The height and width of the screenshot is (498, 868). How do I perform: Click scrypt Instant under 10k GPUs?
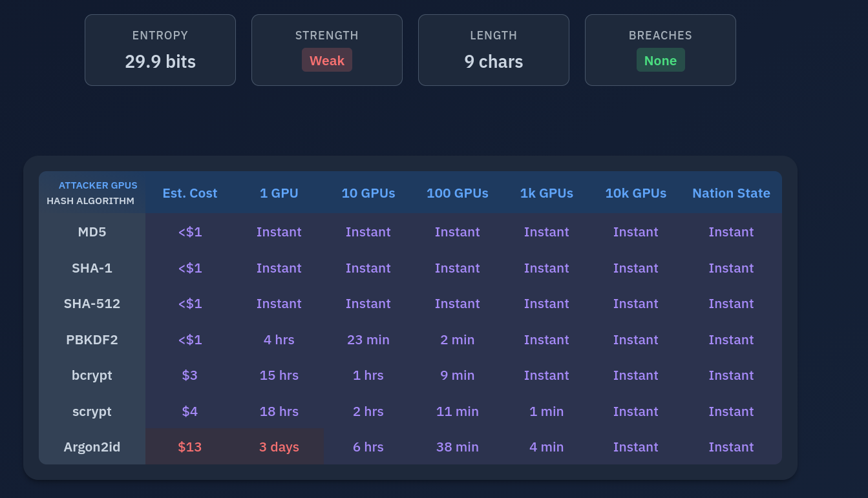[x=636, y=411]
